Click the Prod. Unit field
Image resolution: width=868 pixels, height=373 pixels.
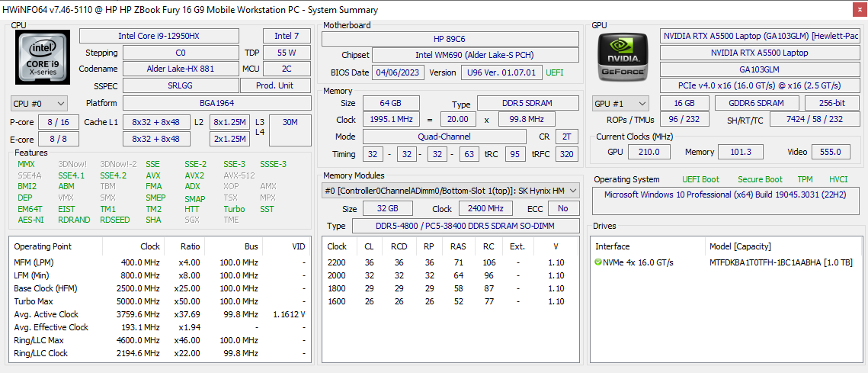[276, 86]
